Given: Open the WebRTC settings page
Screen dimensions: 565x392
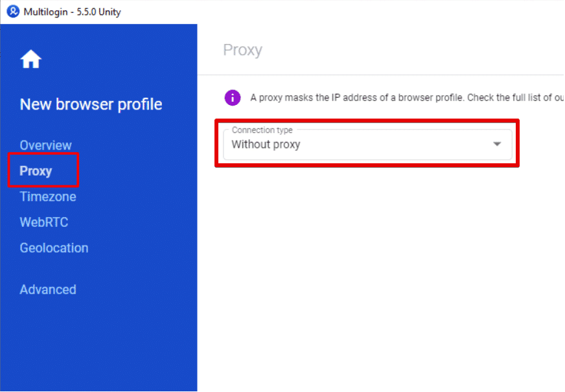Looking at the screenshot, I should coord(44,222).
